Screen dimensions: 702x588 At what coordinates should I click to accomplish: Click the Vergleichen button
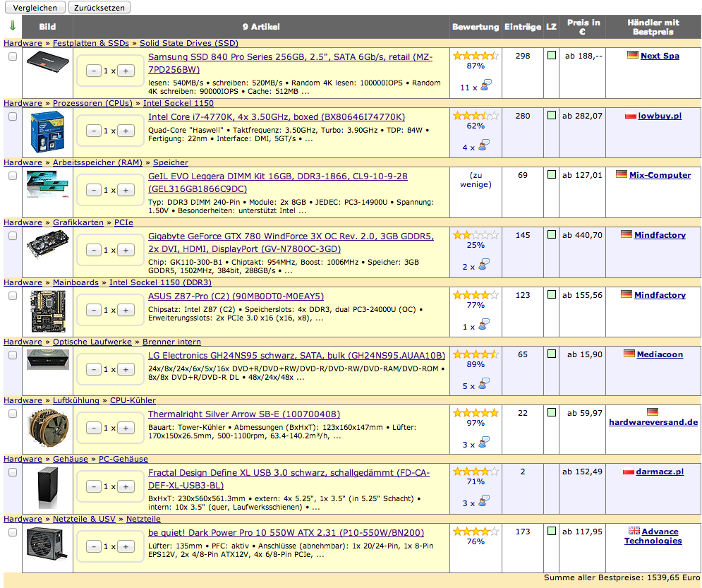pos(35,8)
